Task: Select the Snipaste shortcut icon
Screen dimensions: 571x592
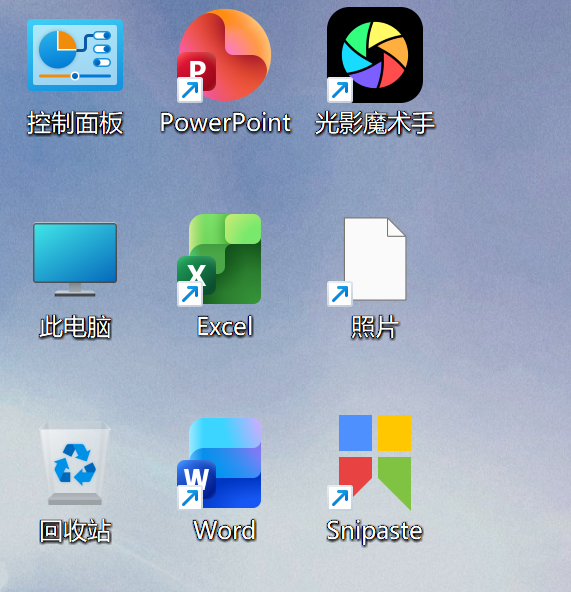Action: click(369, 462)
